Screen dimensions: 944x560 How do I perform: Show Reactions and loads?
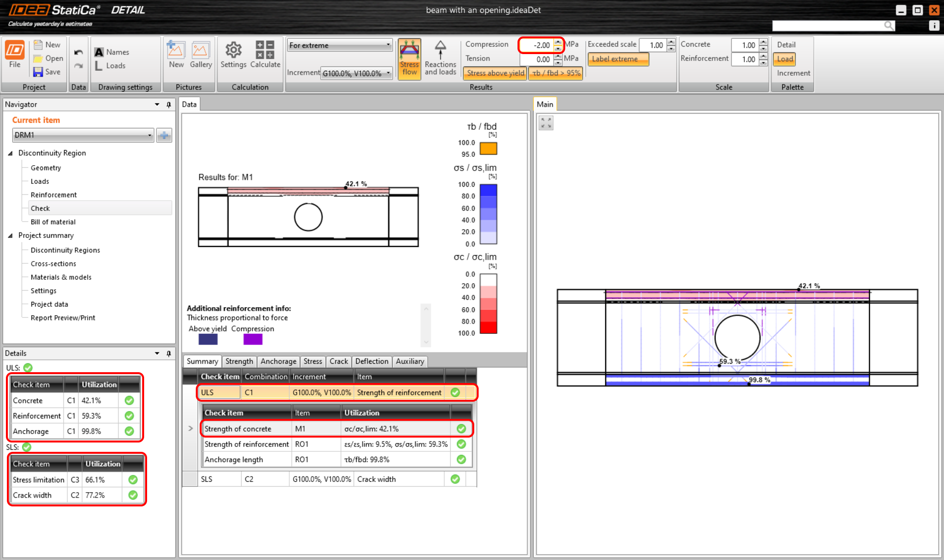(x=440, y=58)
